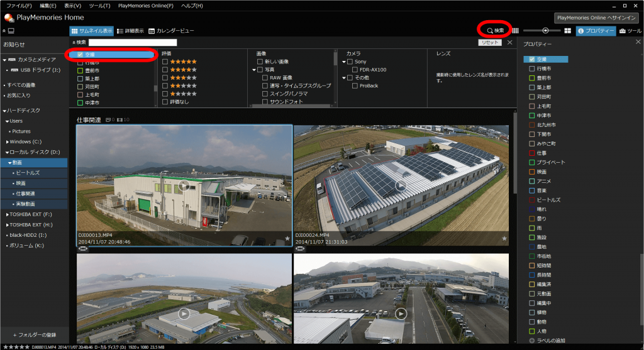Select お気に入り in the sidebar

tap(18, 95)
